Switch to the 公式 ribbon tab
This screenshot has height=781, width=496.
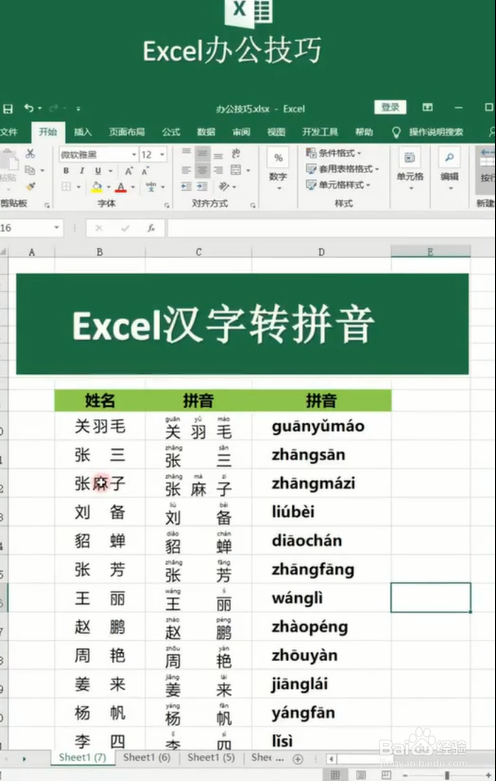[x=170, y=132]
